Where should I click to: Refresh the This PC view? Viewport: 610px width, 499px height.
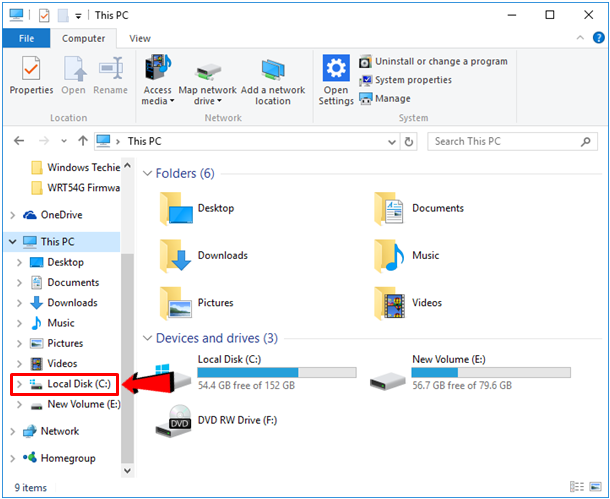(x=408, y=142)
